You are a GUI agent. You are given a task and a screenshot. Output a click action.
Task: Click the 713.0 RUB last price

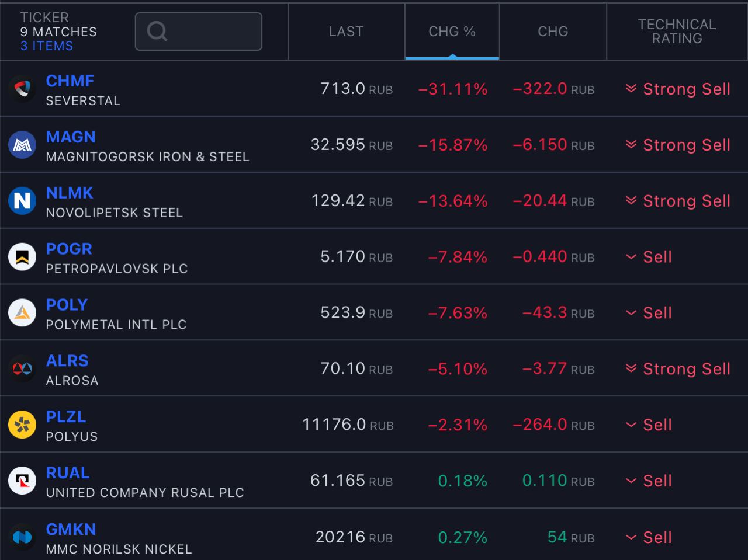pyautogui.click(x=356, y=89)
